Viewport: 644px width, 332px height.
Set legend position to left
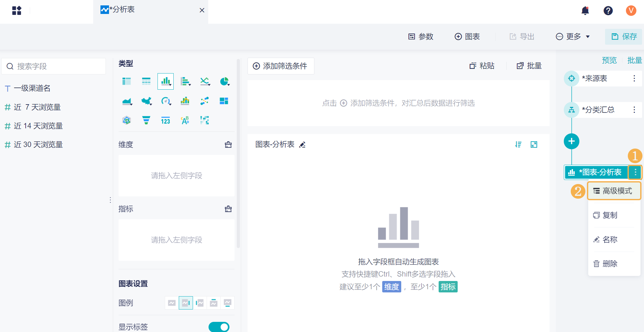200,303
